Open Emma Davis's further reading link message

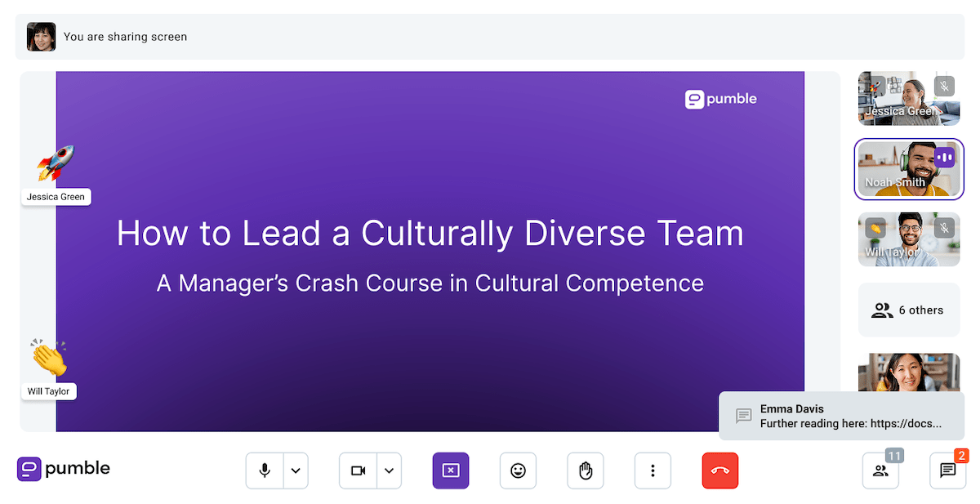coord(841,416)
